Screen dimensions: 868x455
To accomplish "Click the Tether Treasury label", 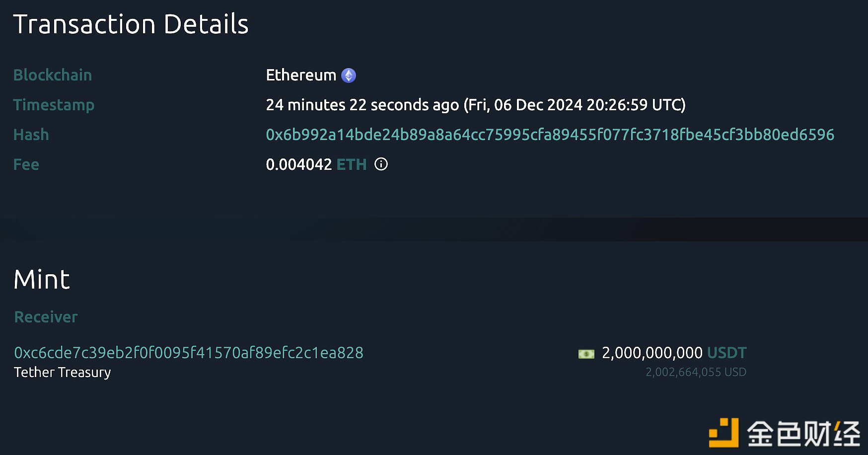I will pyautogui.click(x=62, y=372).
